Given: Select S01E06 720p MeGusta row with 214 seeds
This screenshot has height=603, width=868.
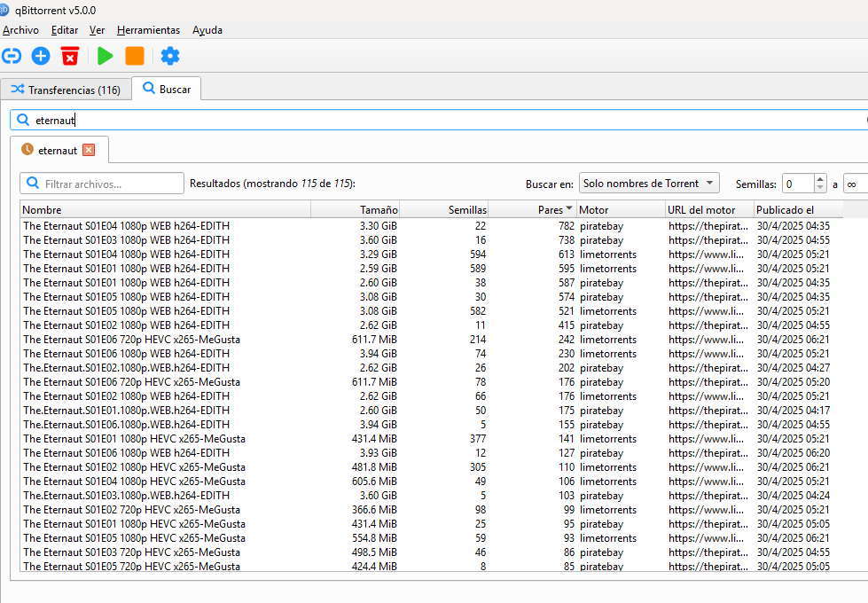Looking at the screenshot, I should [432, 340].
